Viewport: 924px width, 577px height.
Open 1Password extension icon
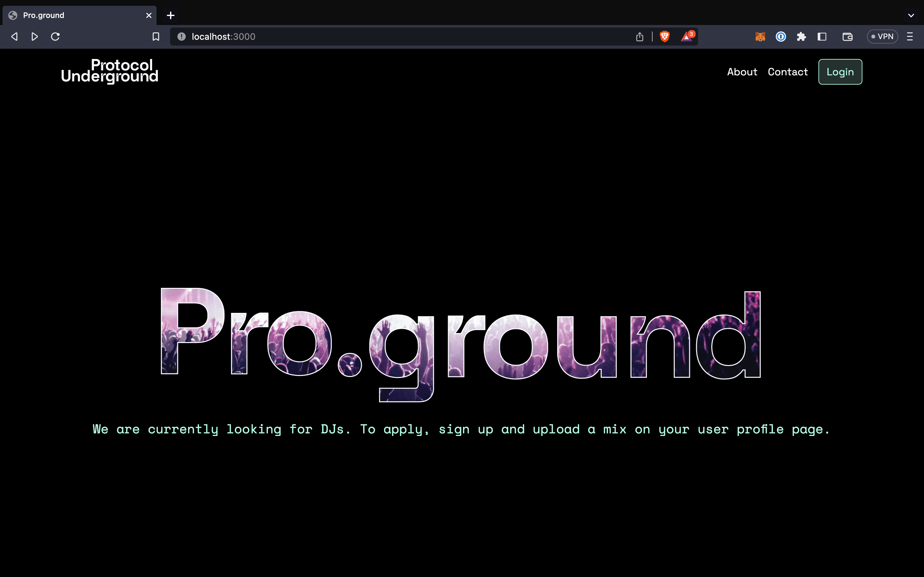coord(781,37)
